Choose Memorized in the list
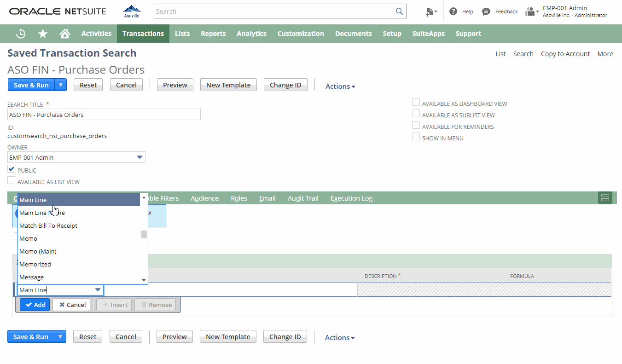The width and height of the screenshot is (622, 364). coord(79,264)
